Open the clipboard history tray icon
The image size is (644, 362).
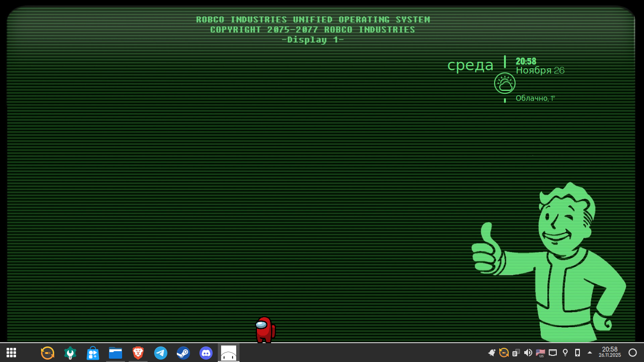(516, 353)
